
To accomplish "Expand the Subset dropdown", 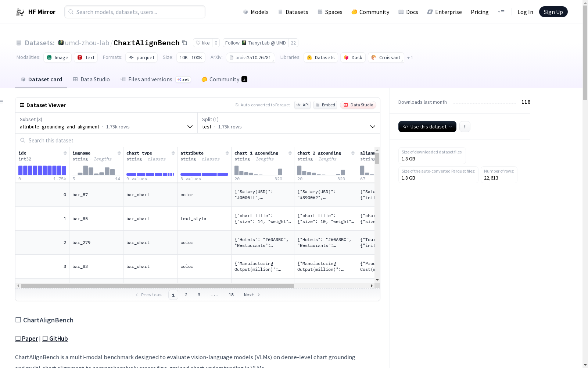I will click(x=107, y=123).
